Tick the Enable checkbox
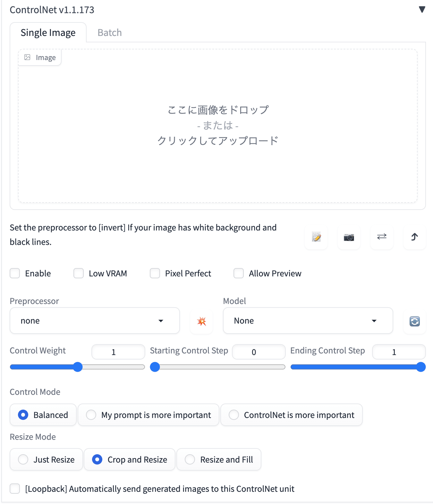The height and width of the screenshot is (504, 433). pos(15,274)
